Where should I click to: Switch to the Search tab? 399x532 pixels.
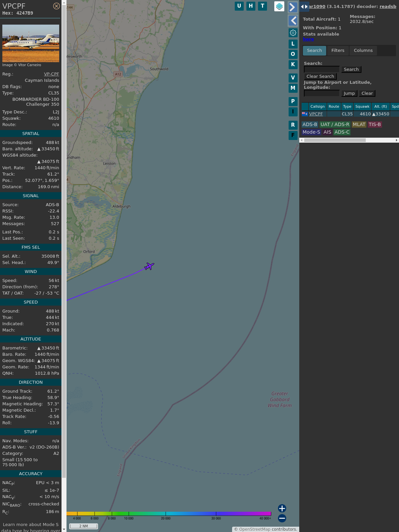315,51
